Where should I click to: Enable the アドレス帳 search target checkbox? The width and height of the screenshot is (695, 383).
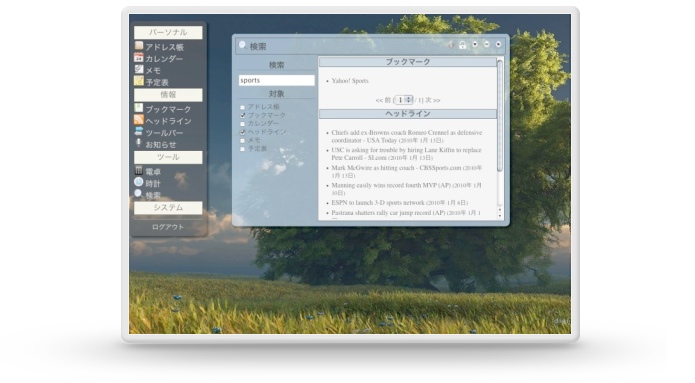tap(242, 107)
